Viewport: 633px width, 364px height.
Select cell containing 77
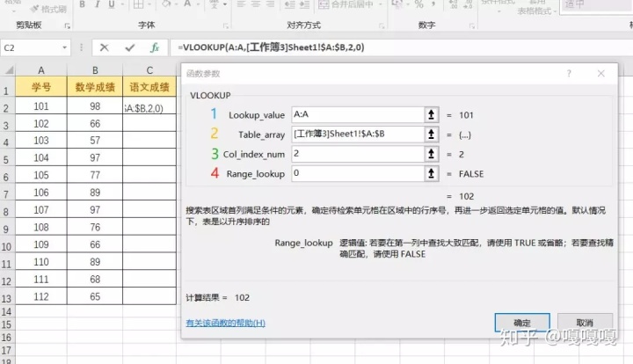click(x=95, y=175)
